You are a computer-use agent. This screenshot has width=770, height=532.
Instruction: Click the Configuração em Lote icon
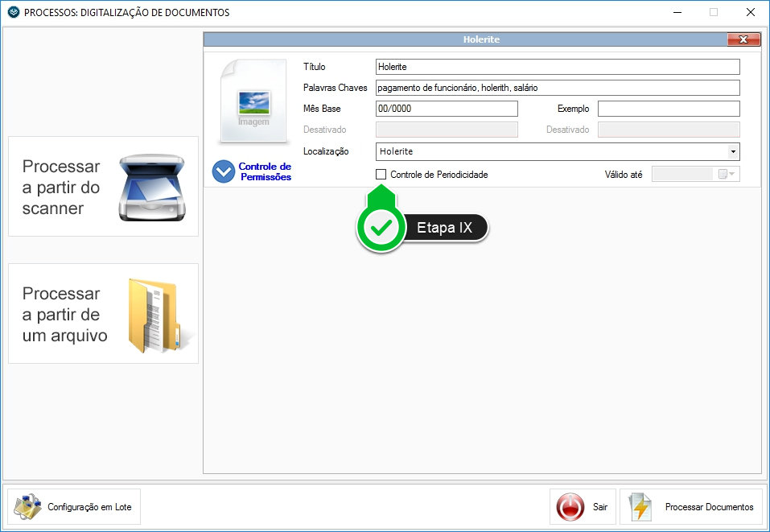point(27,507)
